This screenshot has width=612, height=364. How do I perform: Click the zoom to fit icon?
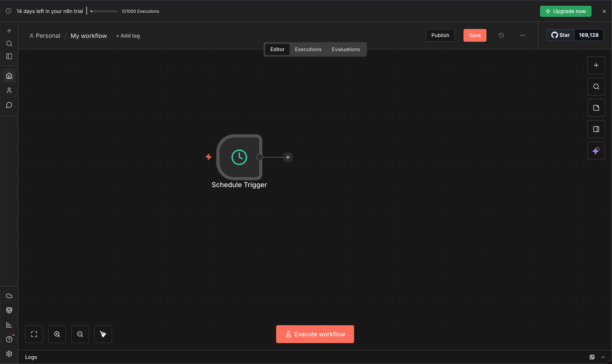(x=34, y=334)
